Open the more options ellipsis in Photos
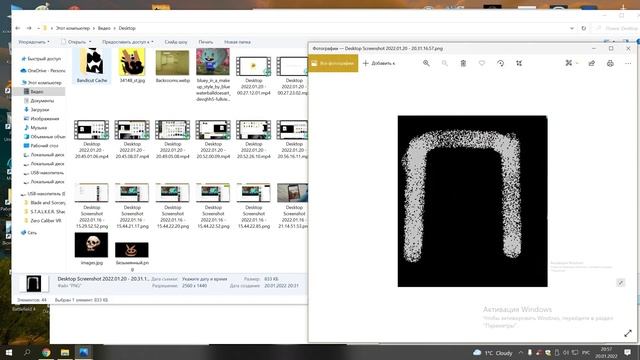This screenshot has width=640, height=360. 628,63
